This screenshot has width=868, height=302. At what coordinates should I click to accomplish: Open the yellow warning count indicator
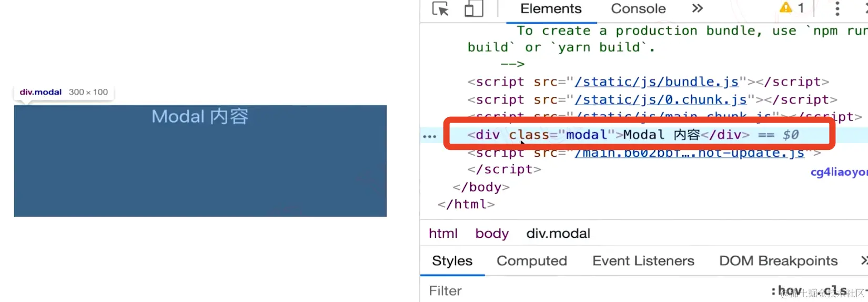792,8
